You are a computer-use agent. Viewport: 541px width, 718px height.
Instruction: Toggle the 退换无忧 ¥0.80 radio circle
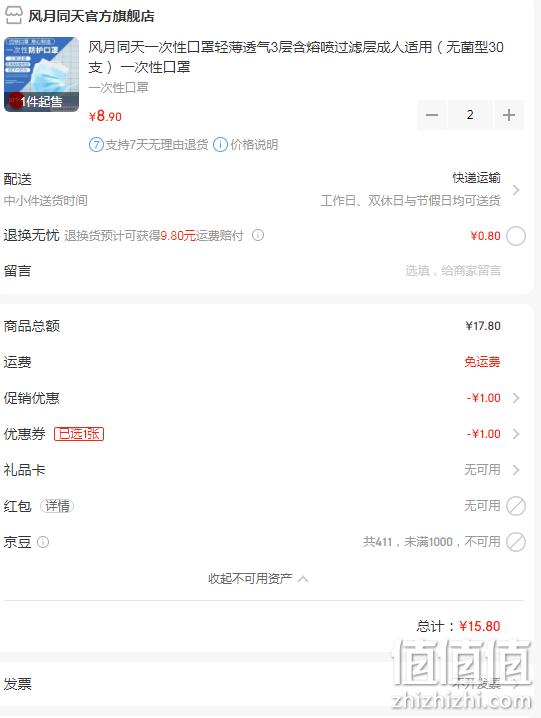tap(516, 236)
